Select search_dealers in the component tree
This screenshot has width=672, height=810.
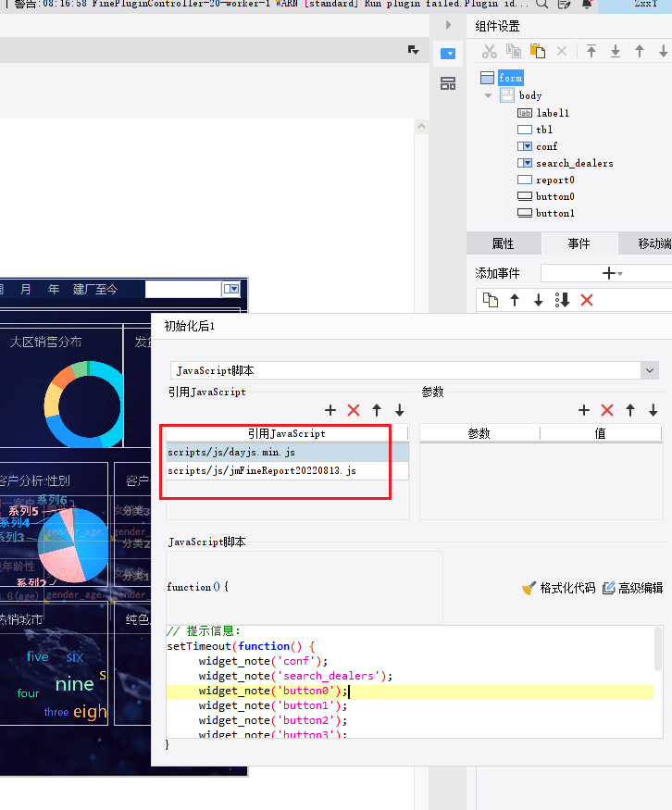(x=574, y=163)
